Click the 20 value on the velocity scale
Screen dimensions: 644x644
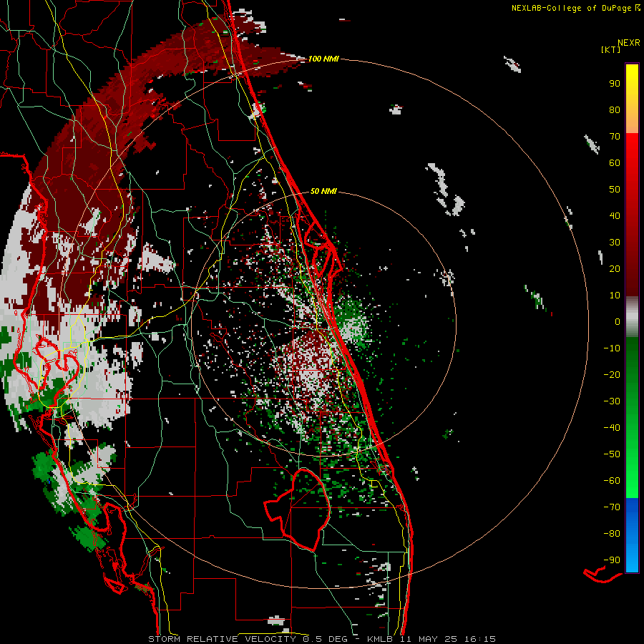pos(615,268)
